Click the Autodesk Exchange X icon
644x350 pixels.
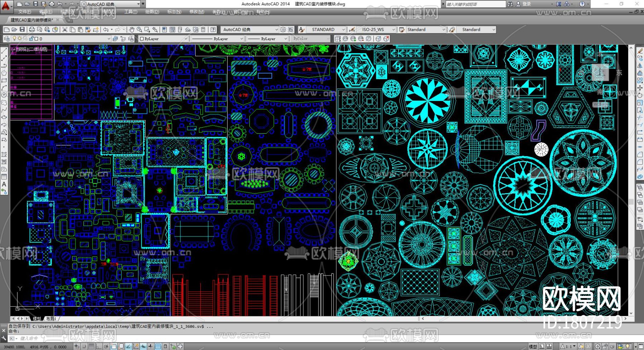click(558, 4)
